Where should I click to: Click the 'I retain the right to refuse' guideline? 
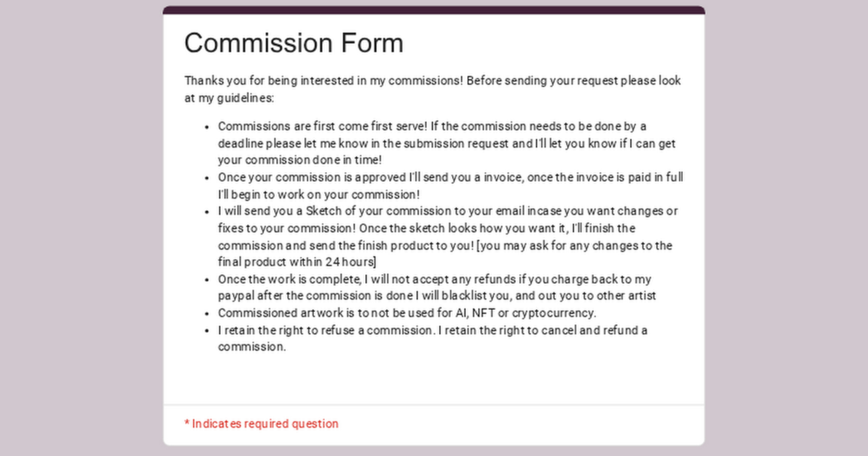click(x=432, y=330)
